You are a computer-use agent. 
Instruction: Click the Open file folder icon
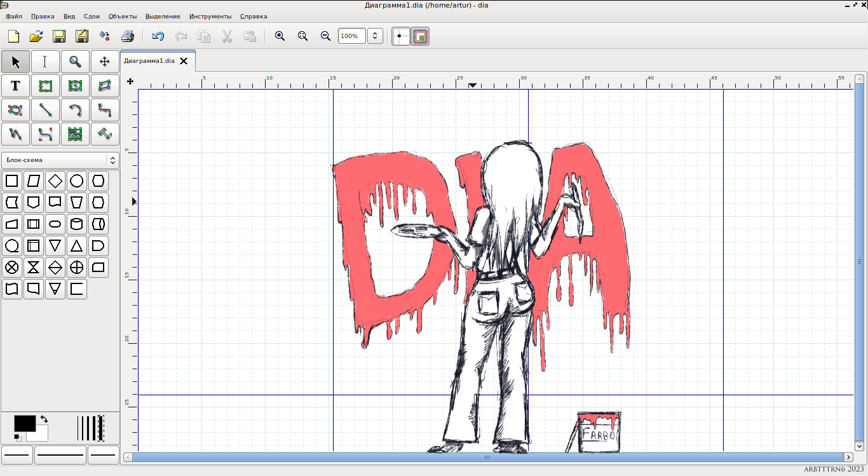click(36, 36)
